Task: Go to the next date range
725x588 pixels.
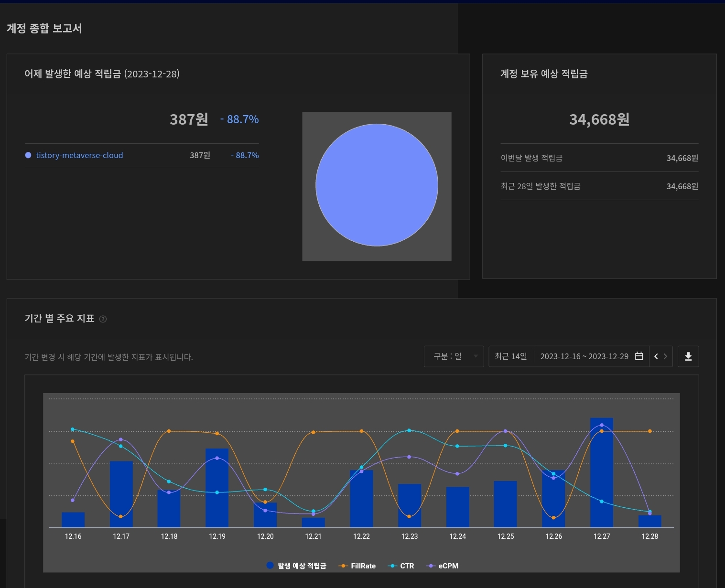Action: pos(665,356)
